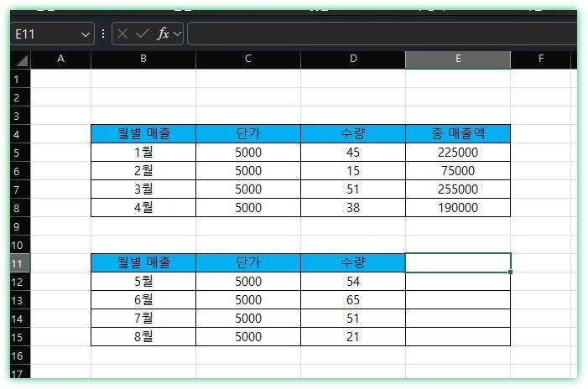The image size is (588, 389).
Task: Select the cell containing 8월
Action: tap(143, 337)
